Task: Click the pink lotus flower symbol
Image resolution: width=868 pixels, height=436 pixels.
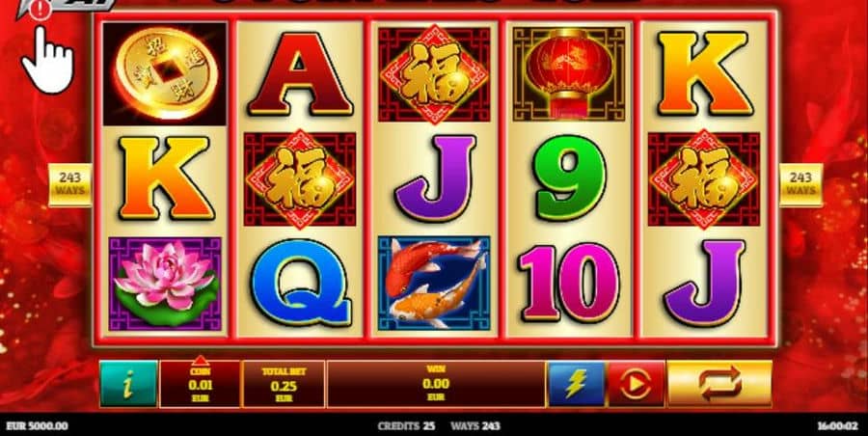Action: (165, 285)
